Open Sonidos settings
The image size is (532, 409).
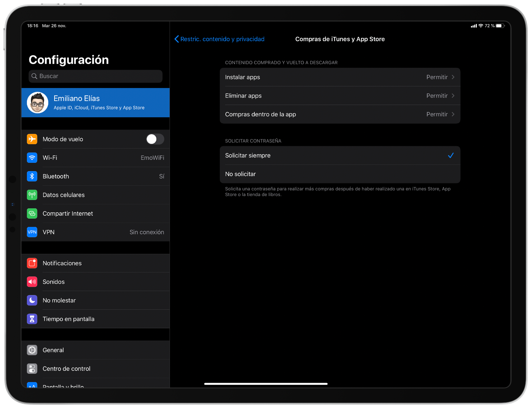95,282
